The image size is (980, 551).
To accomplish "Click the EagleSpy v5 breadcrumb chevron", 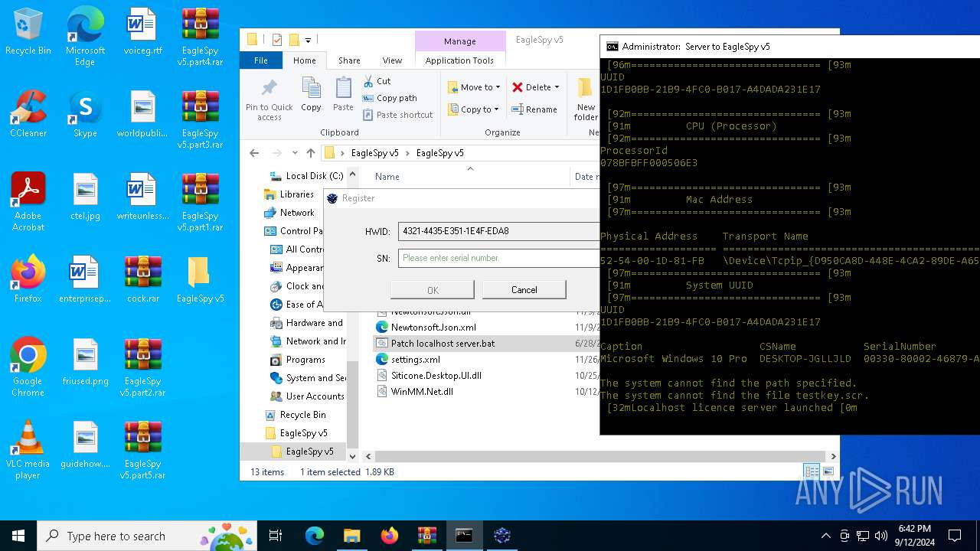I will pos(407,153).
